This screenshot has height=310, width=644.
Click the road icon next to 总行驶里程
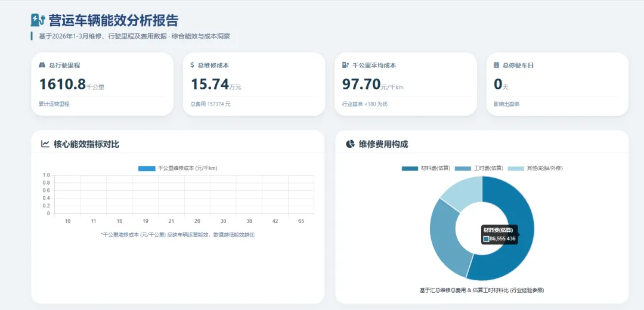(42, 65)
